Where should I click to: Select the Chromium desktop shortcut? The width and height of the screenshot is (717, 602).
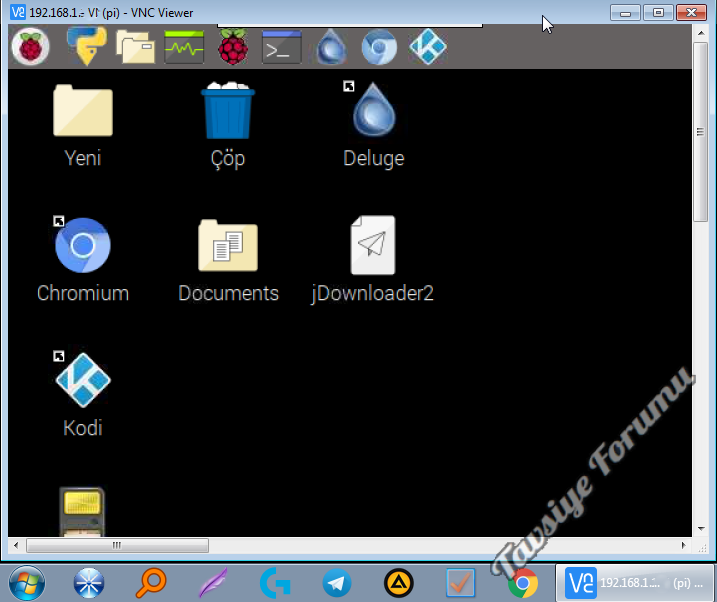[83, 260]
